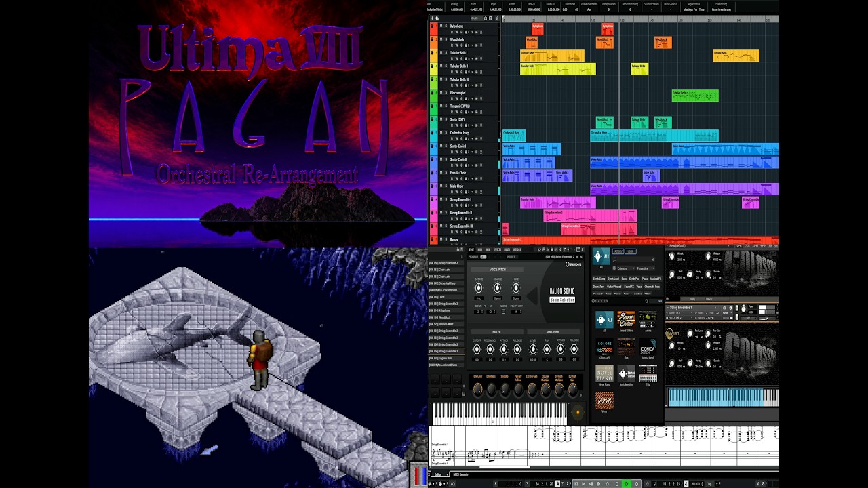Select the Colors LoFi library icon

pyautogui.click(x=604, y=348)
